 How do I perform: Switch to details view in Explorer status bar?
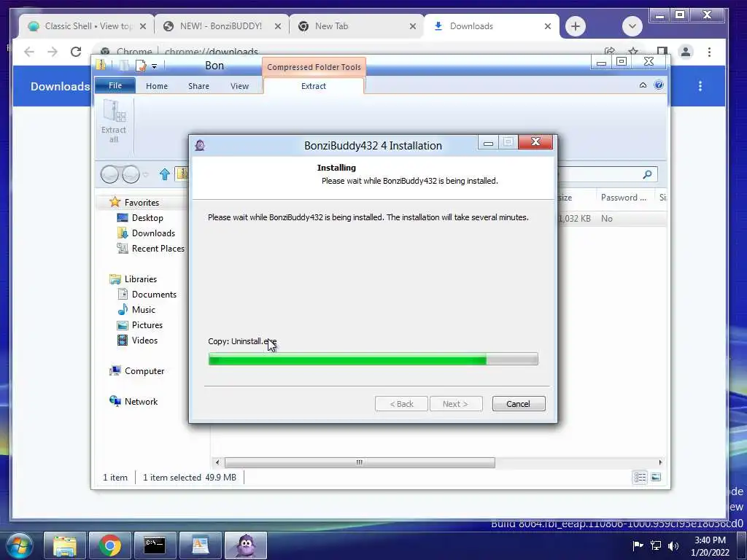(640, 477)
